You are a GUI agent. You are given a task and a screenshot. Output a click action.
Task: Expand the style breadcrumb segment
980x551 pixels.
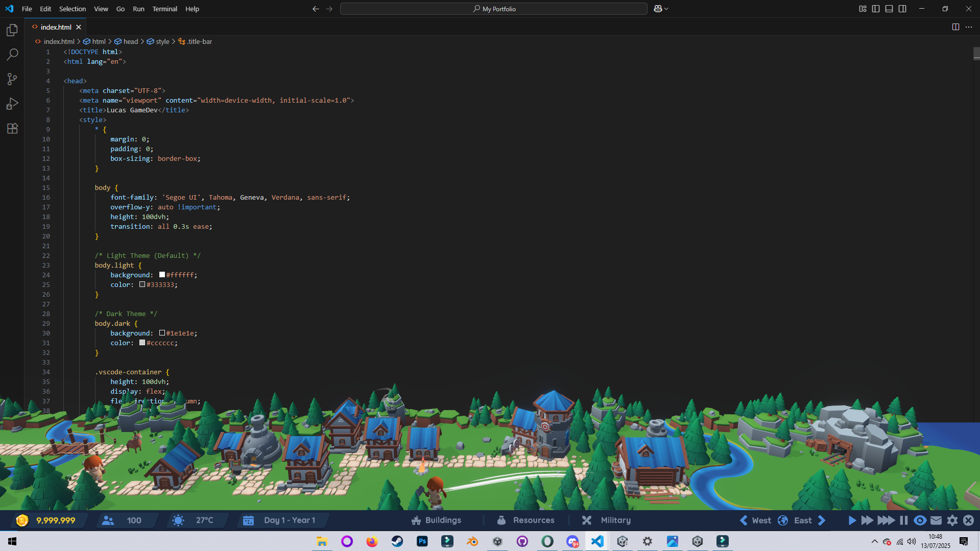[162, 42]
